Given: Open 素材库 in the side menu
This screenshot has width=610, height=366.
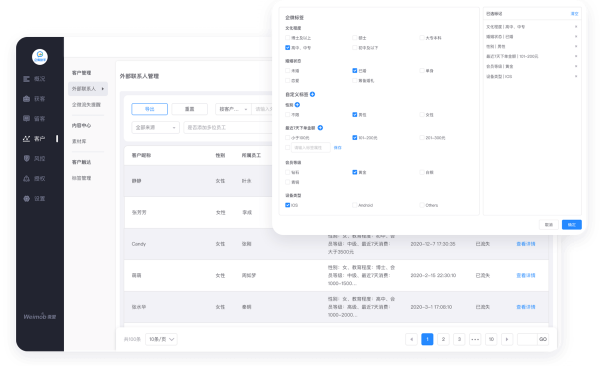Looking at the screenshot, I should tap(79, 141).
